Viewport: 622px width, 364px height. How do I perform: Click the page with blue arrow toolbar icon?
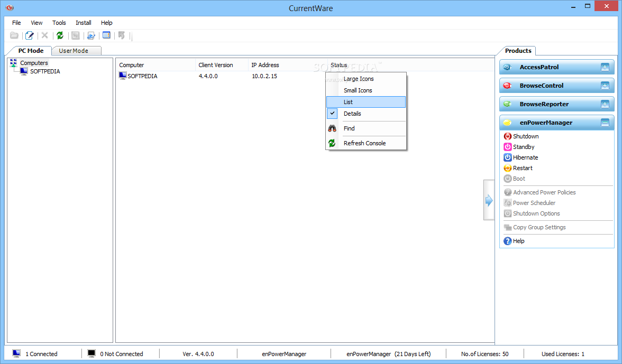click(91, 35)
